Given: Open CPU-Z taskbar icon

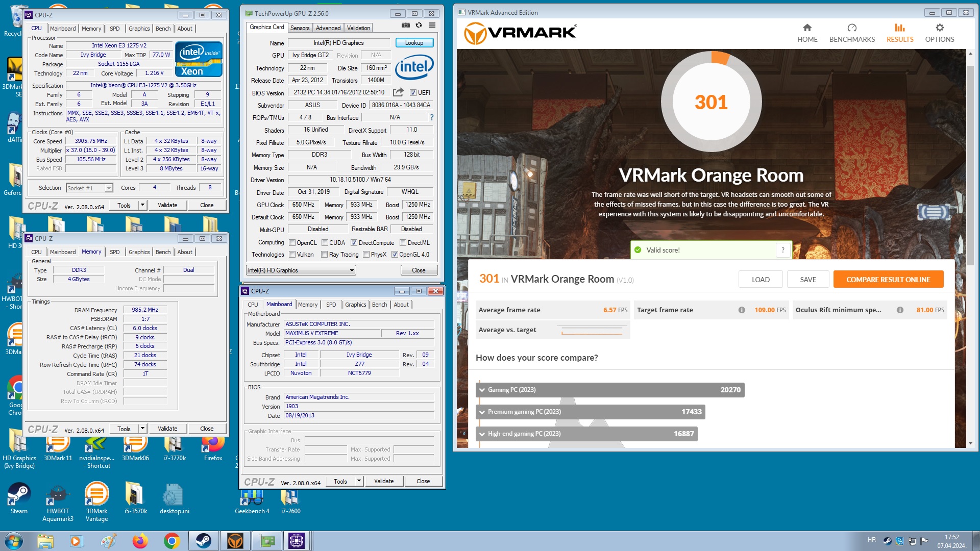Looking at the screenshot, I should pyautogui.click(x=297, y=541).
